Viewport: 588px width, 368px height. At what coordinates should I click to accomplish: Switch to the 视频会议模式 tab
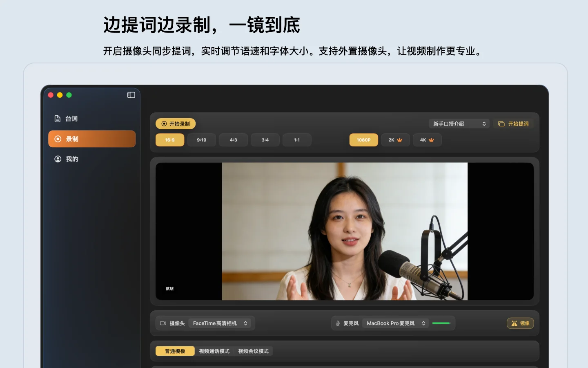click(253, 351)
